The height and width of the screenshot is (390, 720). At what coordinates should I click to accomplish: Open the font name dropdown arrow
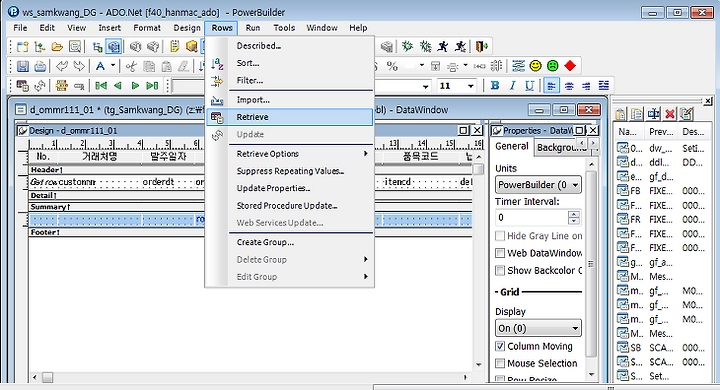click(426, 86)
